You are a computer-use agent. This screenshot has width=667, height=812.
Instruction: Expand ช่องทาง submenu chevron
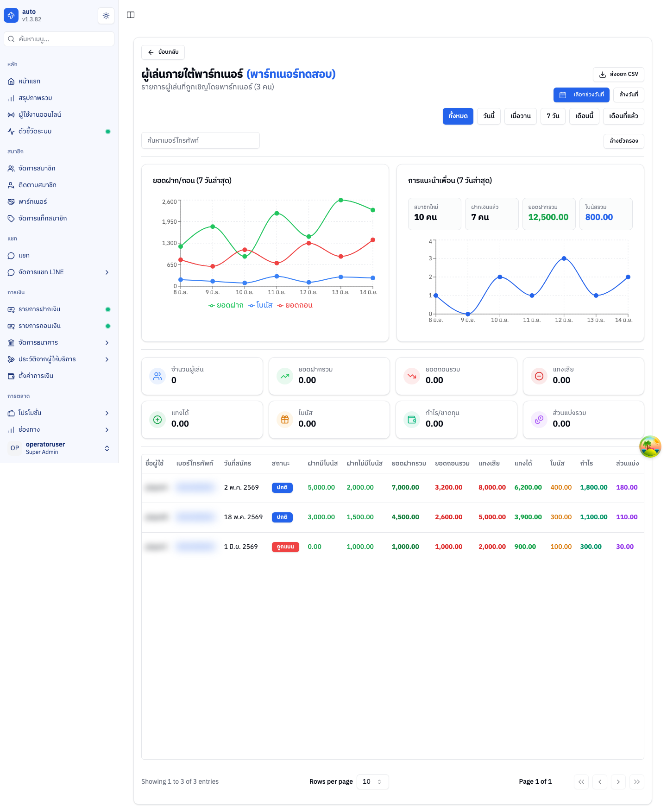[x=107, y=430]
